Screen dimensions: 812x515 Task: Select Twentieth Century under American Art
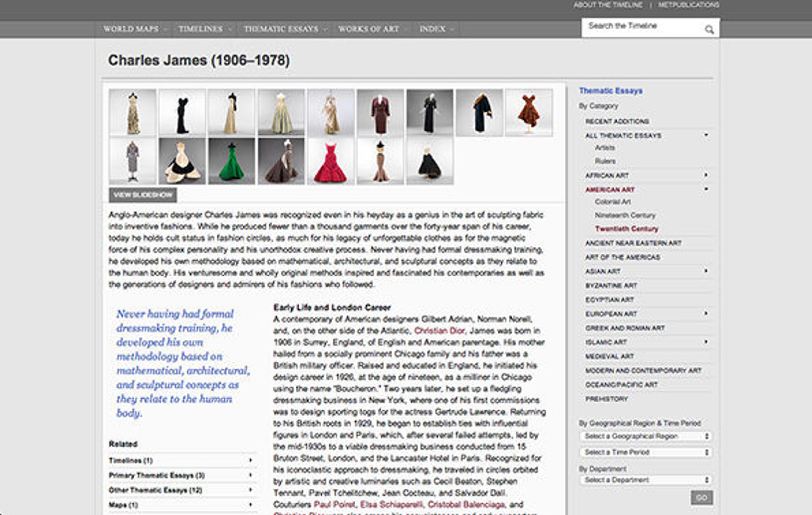626,229
